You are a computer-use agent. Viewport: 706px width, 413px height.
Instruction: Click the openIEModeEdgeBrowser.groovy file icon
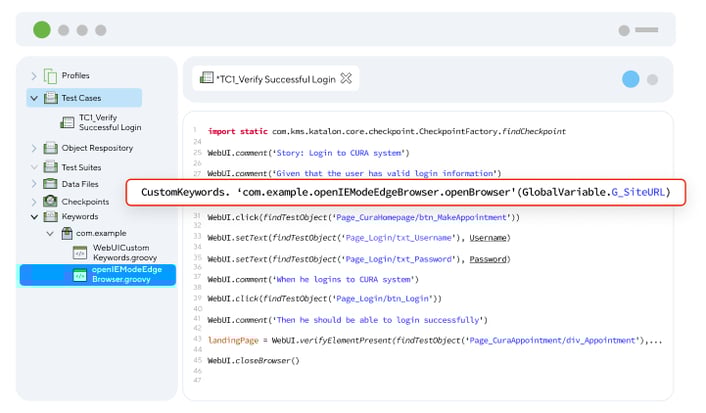coord(80,275)
